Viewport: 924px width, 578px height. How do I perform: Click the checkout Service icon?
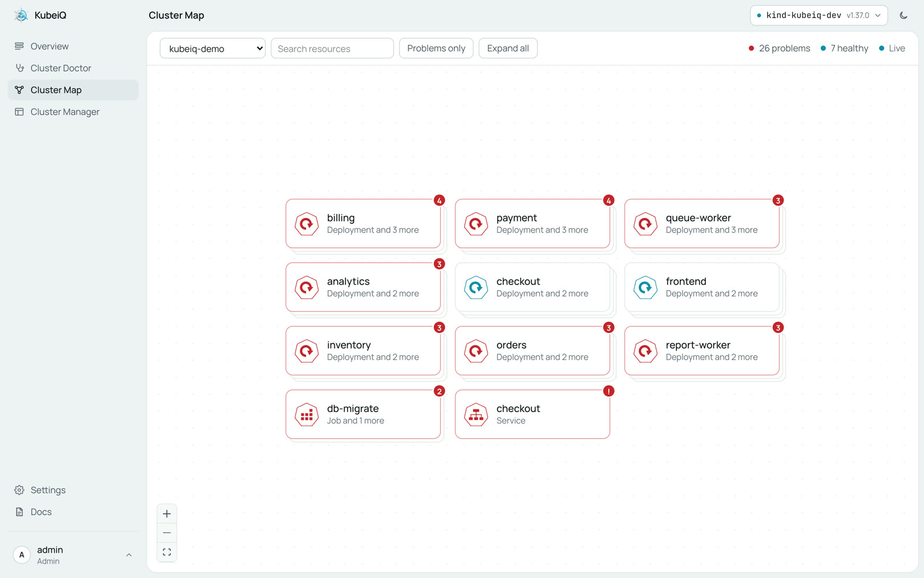476,414
